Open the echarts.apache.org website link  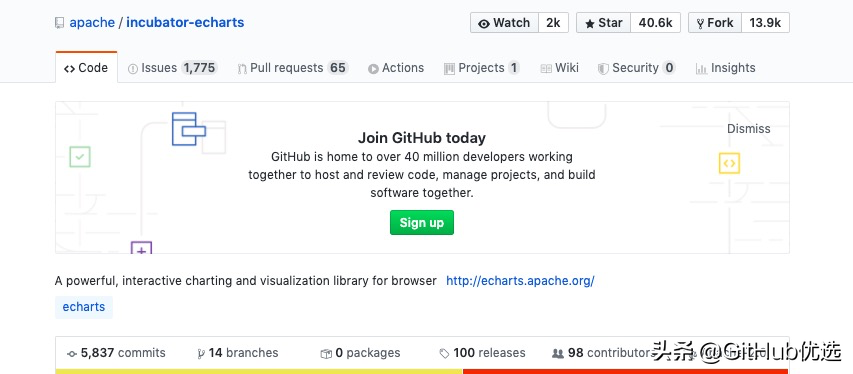coord(520,281)
